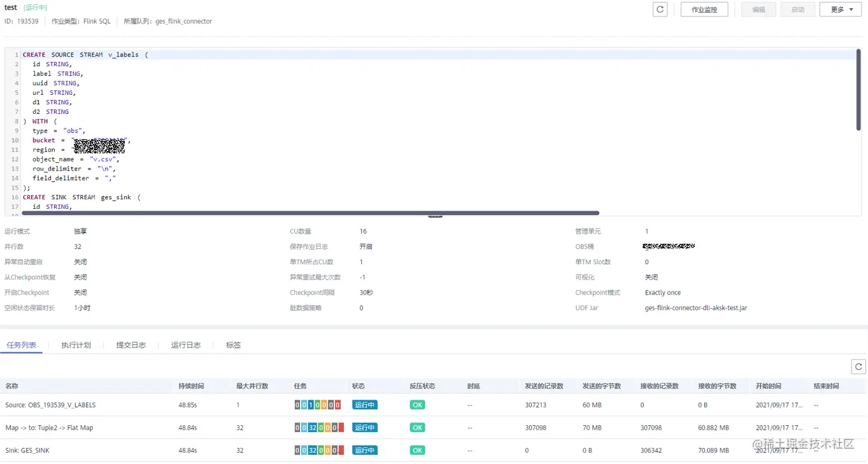Click the 编辑 edit button
This screenshot has width=868, height=464.
point(758,10)
